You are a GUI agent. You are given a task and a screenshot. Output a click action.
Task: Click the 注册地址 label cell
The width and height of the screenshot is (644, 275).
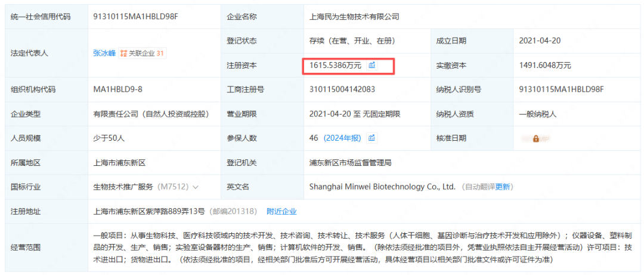47,212
